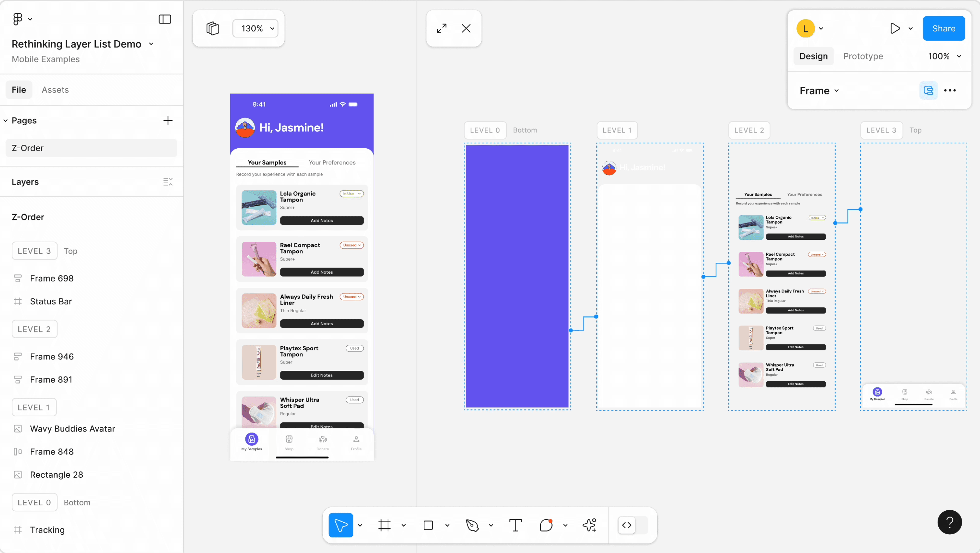Click the blue Share button
Screen dimensions: 980x553
click(x=944, y=29)
